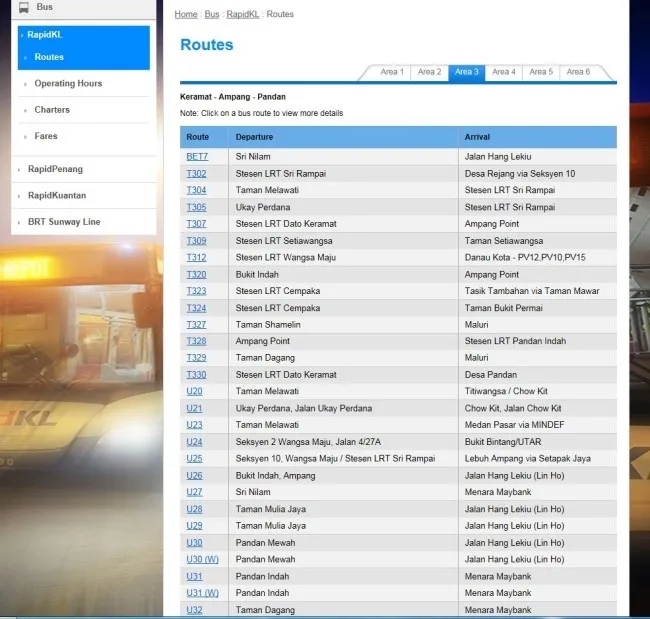This screenshot has width=650, height=619.
Task: Click the Bus icon in sidebar header
Action: [x=24, y=7]
